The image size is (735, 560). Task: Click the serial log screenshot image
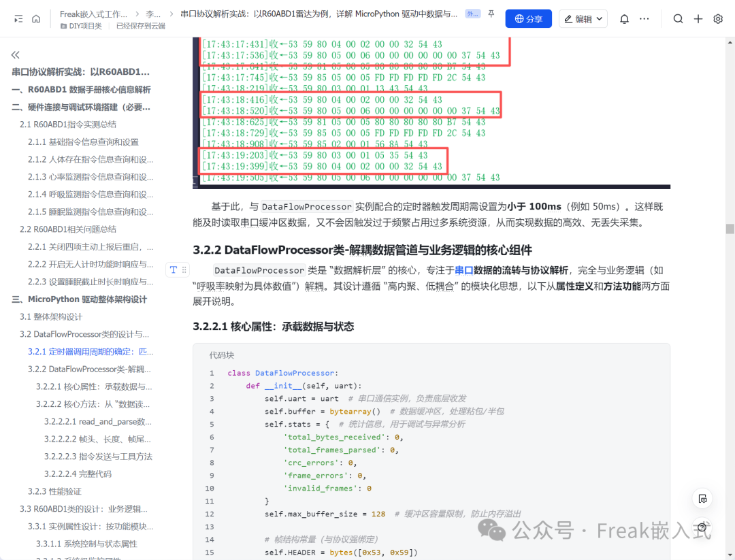tap(431, 113)
